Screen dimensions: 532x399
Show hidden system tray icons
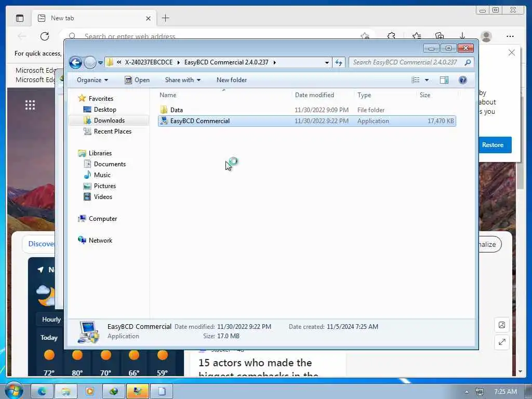pos(467,392)
